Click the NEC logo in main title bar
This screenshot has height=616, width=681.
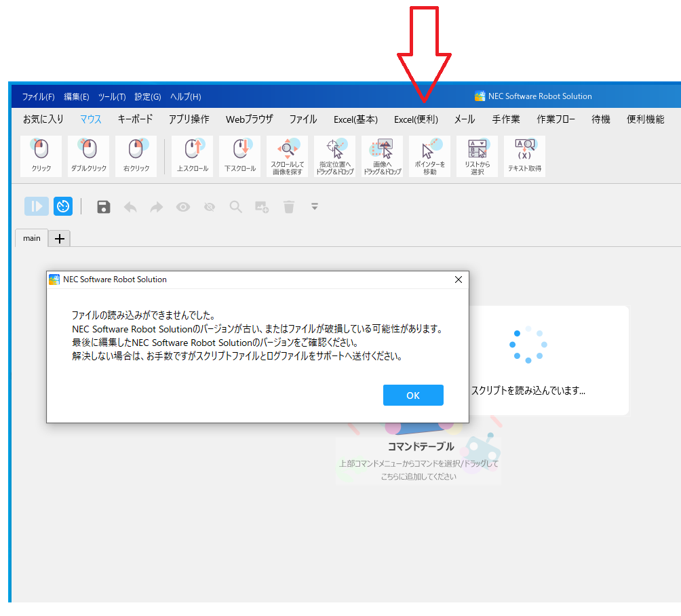click(x=480, y=96)
